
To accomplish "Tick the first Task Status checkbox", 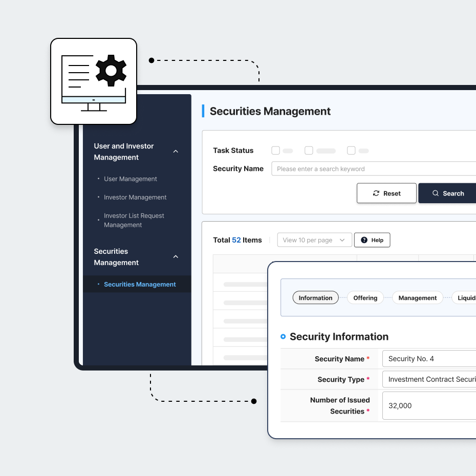I will [x=276, y=150].
